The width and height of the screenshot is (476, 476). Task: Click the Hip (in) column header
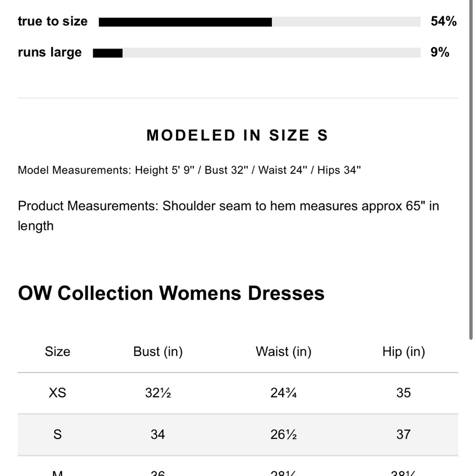click(x=404, y=352)
